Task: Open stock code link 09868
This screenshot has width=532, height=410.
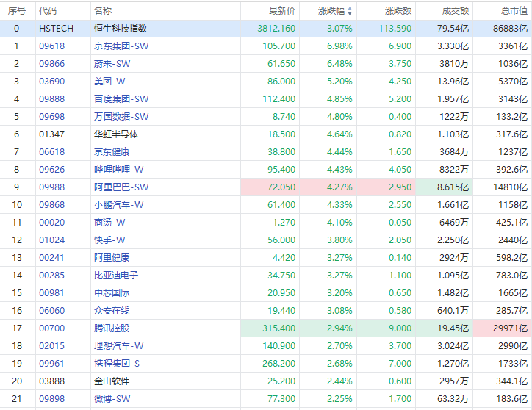Action: (51, 205)
